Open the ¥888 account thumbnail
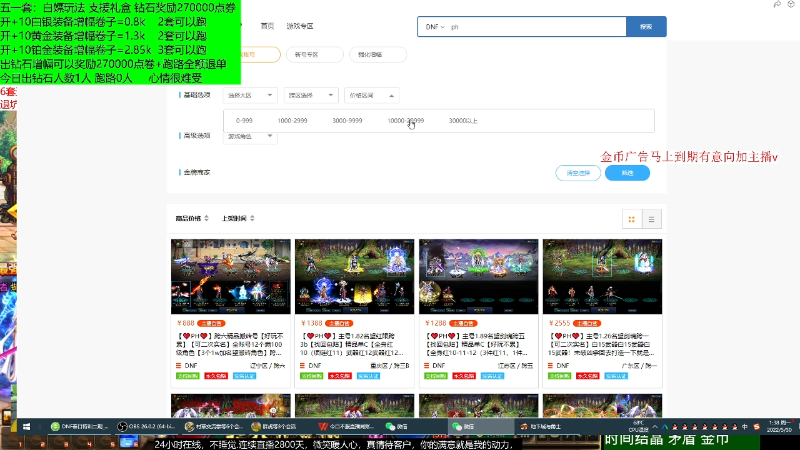The height and width of the screenshot is (450, 800). pos(231,277)
